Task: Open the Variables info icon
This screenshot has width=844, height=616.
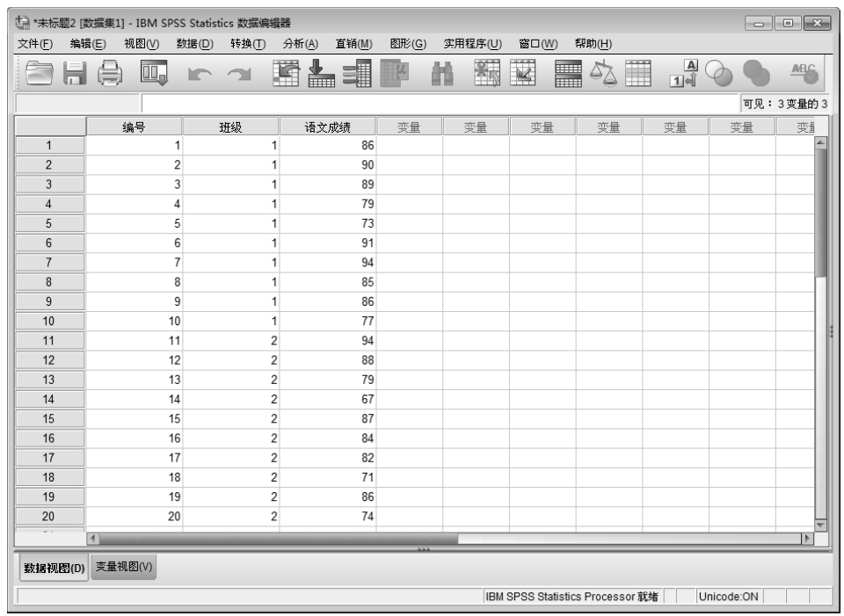Action: (358, 73)
